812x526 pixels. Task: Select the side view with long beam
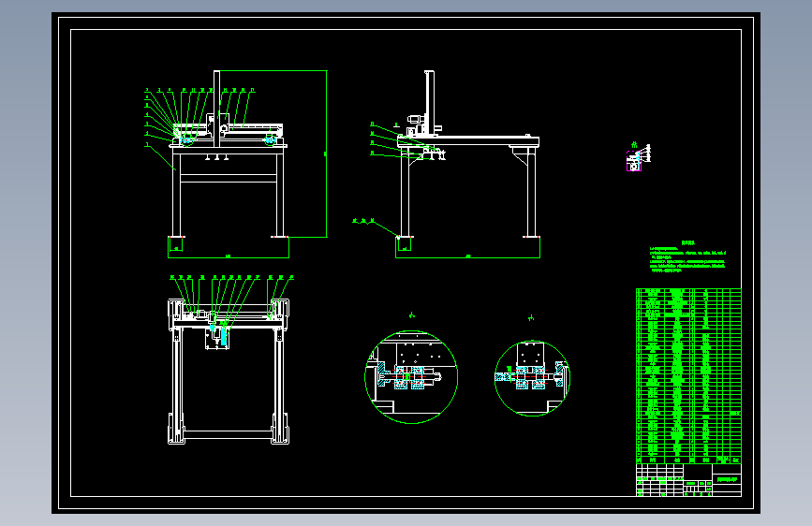468,154
